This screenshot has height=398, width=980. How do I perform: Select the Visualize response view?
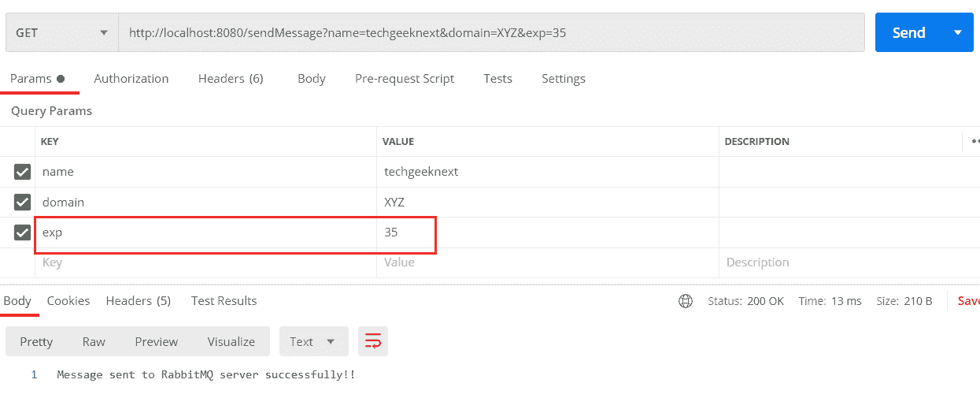click(231, 341)
